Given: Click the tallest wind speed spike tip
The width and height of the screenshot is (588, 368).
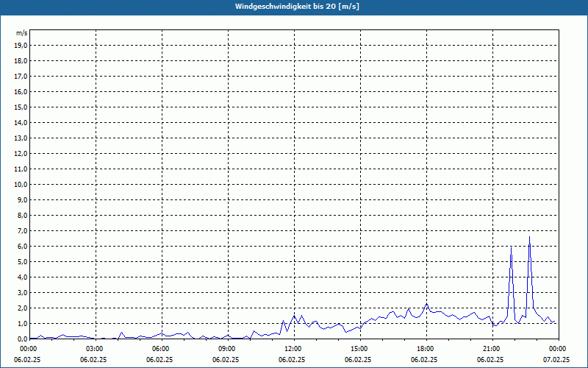Looking at the screenshot, I should click(x=529, y=237).
